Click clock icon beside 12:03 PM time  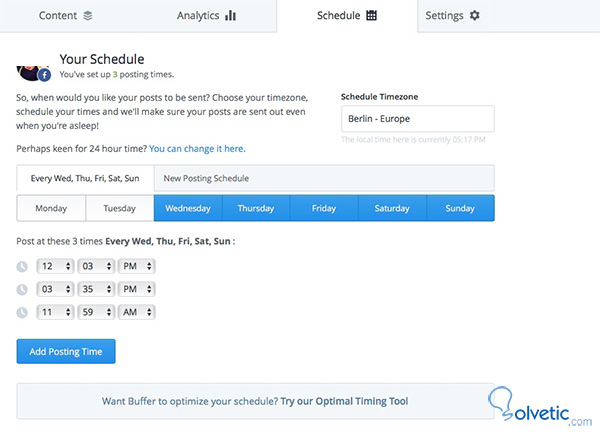[x=23, y=266]
